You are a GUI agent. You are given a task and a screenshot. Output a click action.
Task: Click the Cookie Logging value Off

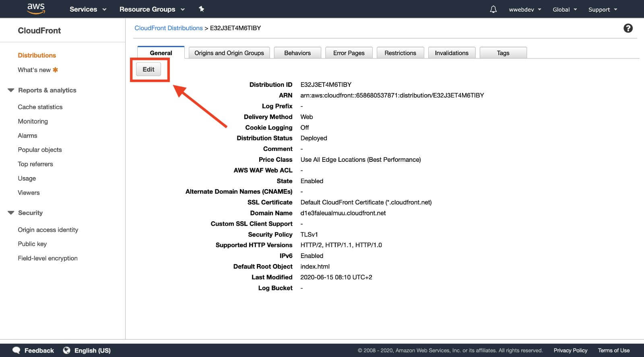tap(305, 127)
